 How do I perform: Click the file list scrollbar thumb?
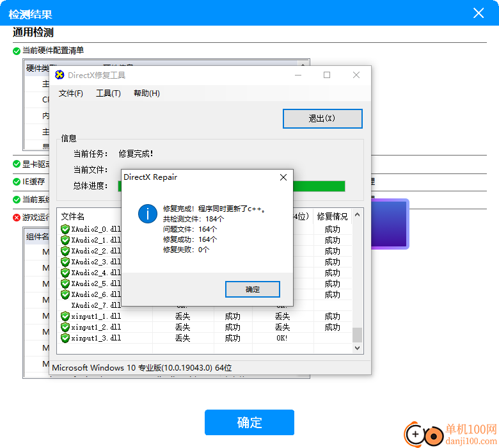(357, 335)
